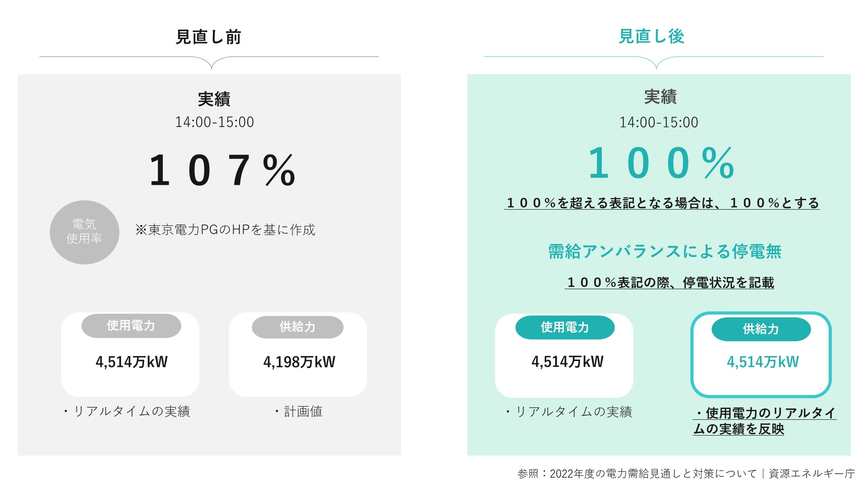Click underlined 使用電力のリアルタイムの実績を反映 note
The width and height of the screenshot is (868, 488).
click(x=764, y=421)
